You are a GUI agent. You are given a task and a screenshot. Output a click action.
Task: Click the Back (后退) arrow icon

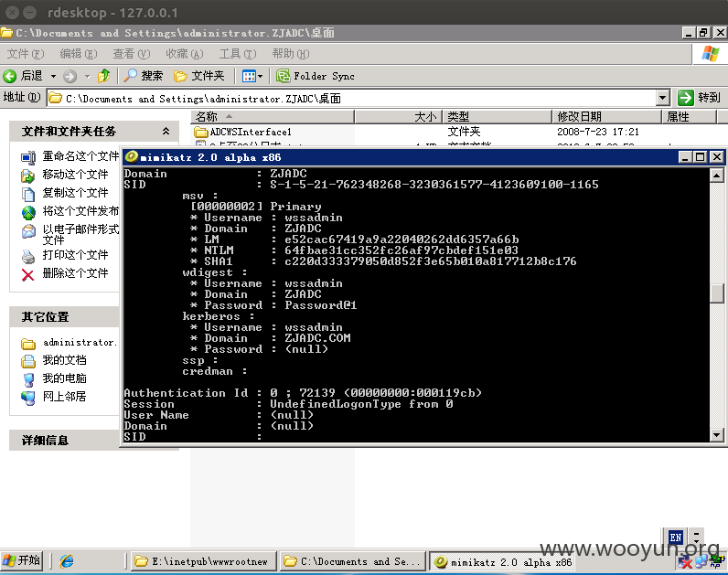(x=10, y=76)
